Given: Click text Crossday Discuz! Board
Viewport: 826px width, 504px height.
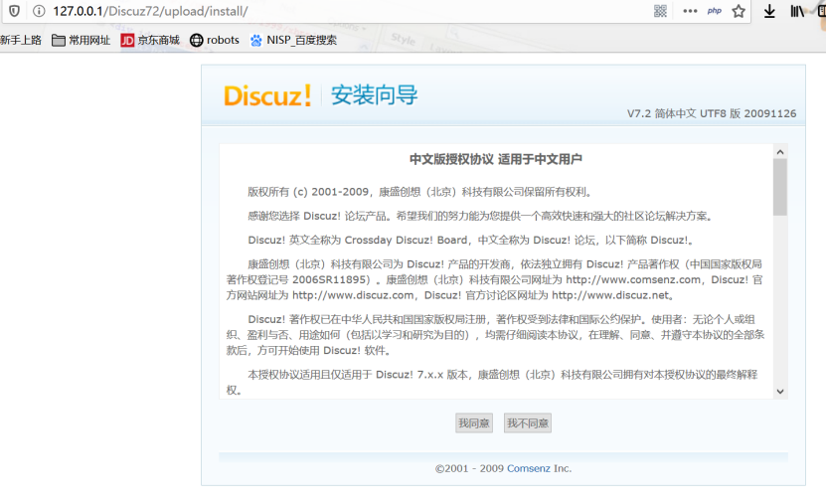Looking at the screenshot, I should tap(406, 241).
